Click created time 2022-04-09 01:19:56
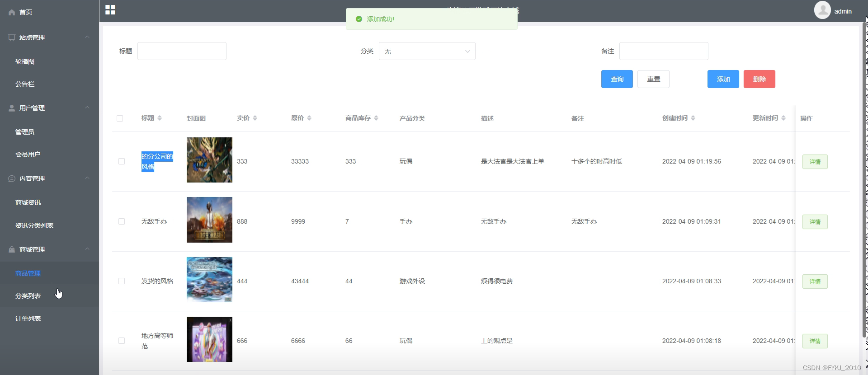 click(692, 161)
